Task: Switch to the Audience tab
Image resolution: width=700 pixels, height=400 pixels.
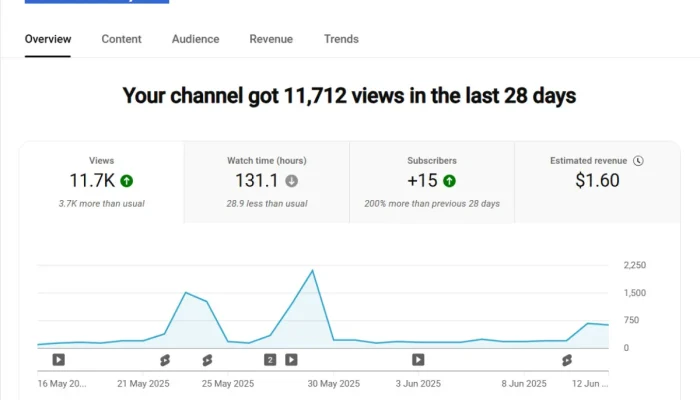Action: 196,39
